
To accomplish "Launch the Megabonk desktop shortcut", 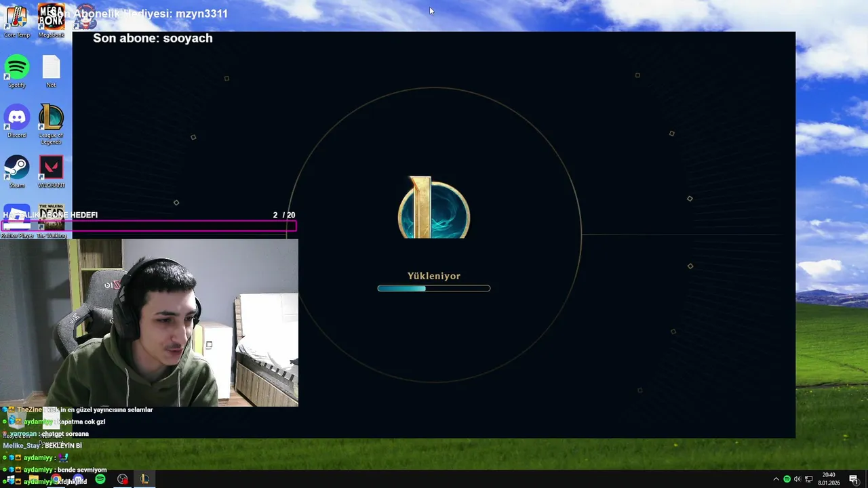I will pos(51,20).
